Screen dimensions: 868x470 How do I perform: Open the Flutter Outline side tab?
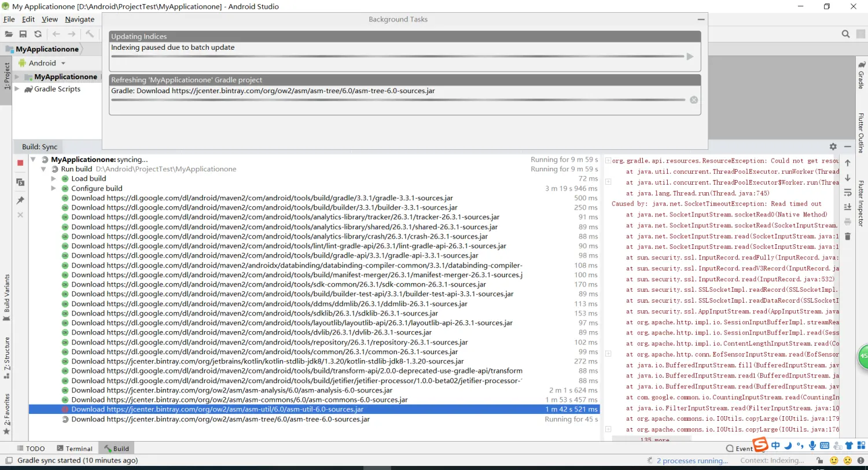tap(861, 134)
